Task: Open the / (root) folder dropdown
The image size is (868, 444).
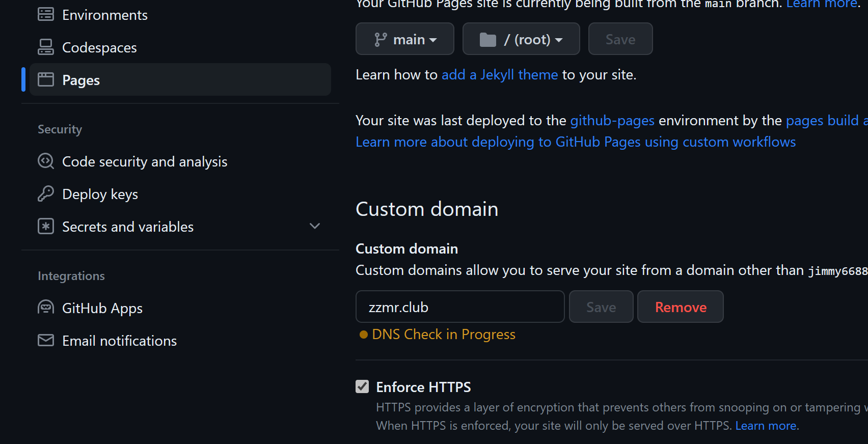Action: [521, 39]
